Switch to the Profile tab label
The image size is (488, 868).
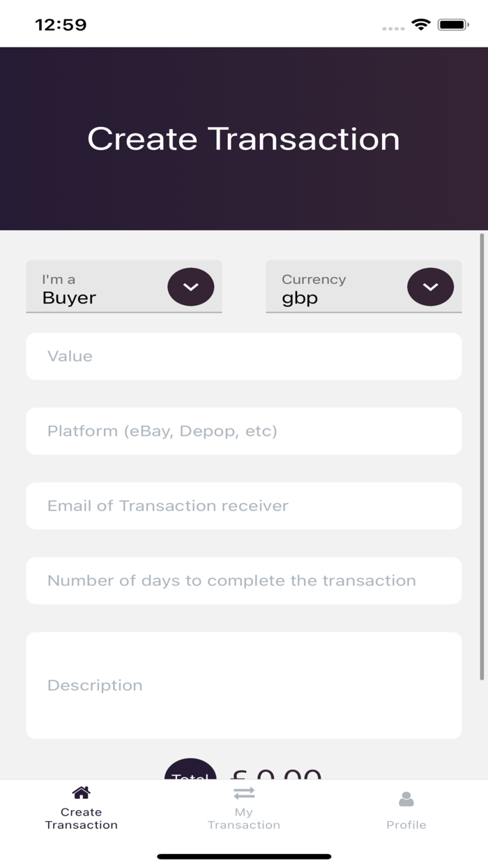[x=406, y=825]
